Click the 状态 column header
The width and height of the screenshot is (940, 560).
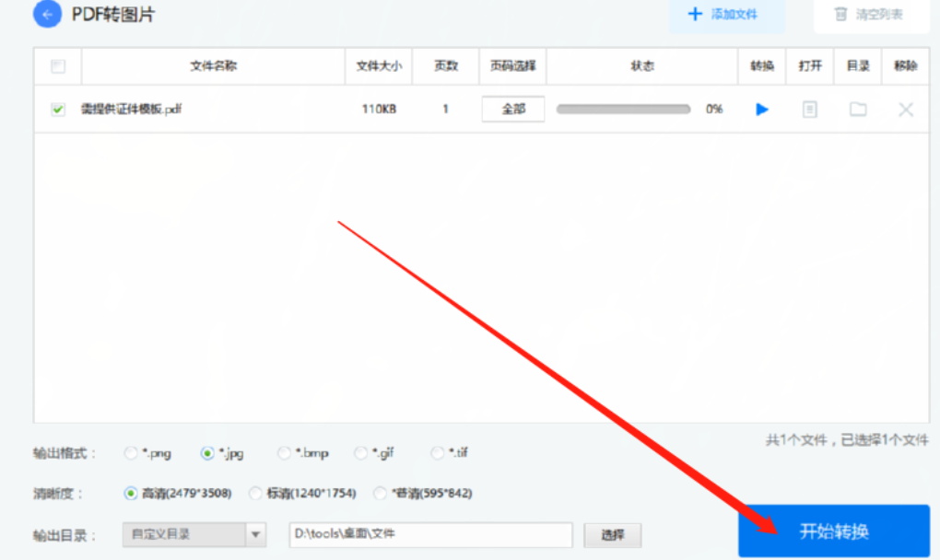642,66
